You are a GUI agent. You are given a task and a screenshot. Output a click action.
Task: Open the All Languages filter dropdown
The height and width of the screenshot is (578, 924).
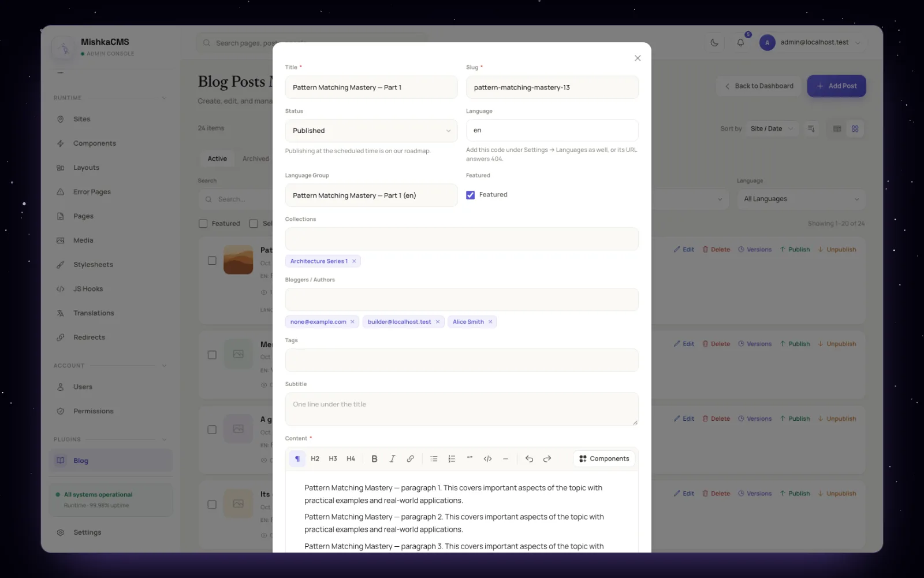[x=801, y=199]
